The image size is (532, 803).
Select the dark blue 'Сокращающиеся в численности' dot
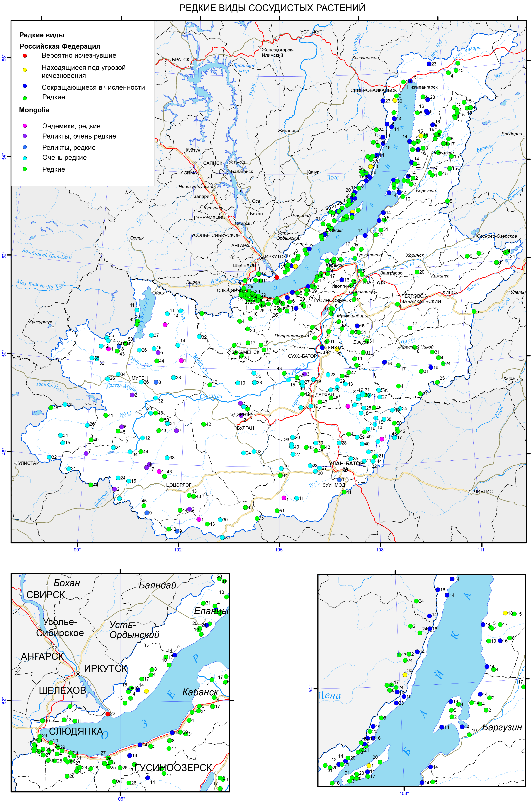click(24, 86)
